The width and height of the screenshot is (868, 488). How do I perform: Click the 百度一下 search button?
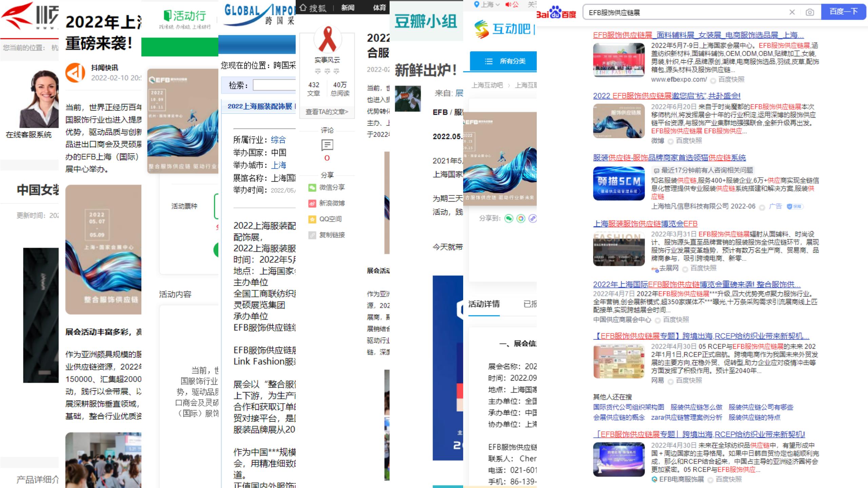pos(844,12)
